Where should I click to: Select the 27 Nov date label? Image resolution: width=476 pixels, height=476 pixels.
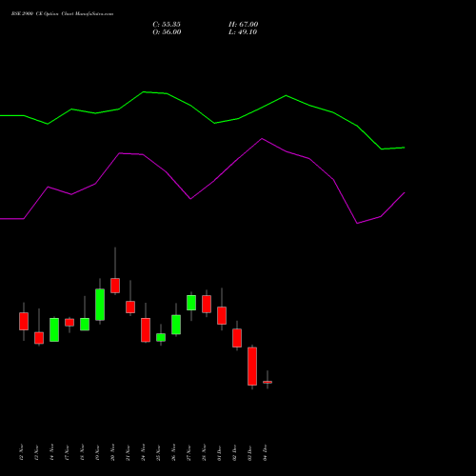tap(188, 452)
